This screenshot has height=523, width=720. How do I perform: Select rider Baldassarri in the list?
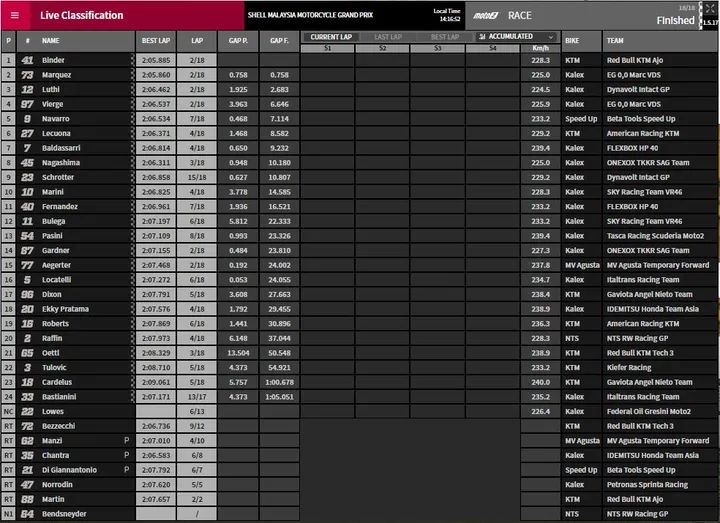coord(61,148)
